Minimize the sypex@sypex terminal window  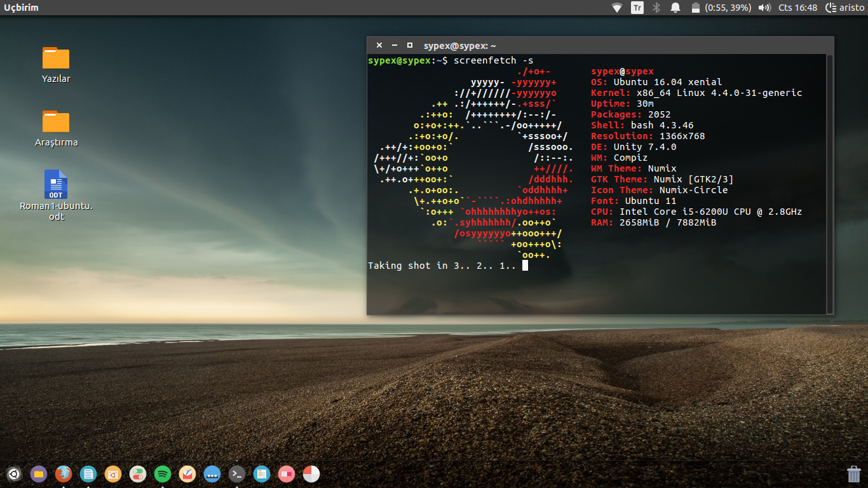[x=395, y=45]
